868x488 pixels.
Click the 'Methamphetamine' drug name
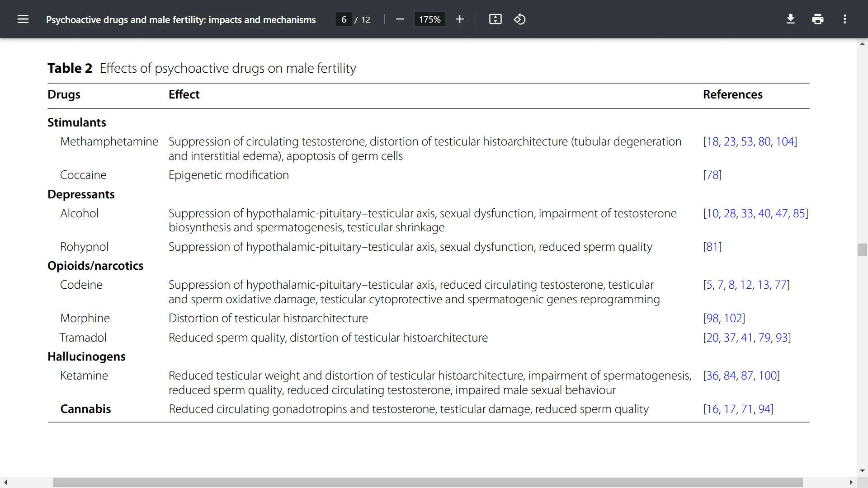pyautogui.click(x=109, y=141)
